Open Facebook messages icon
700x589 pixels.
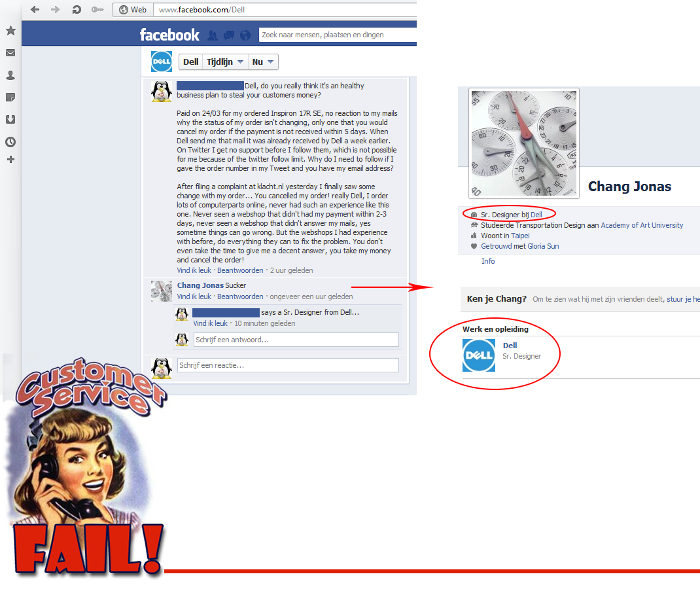(x=229, y=35)
